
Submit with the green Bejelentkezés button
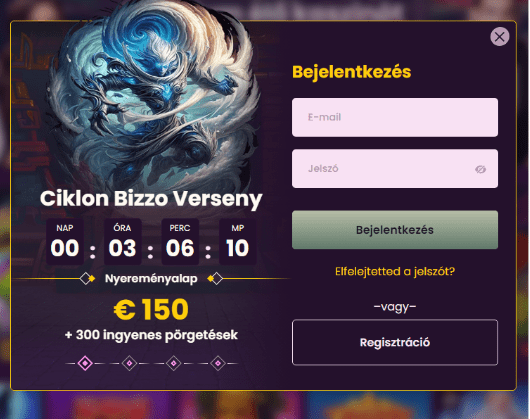pos(395,230)
